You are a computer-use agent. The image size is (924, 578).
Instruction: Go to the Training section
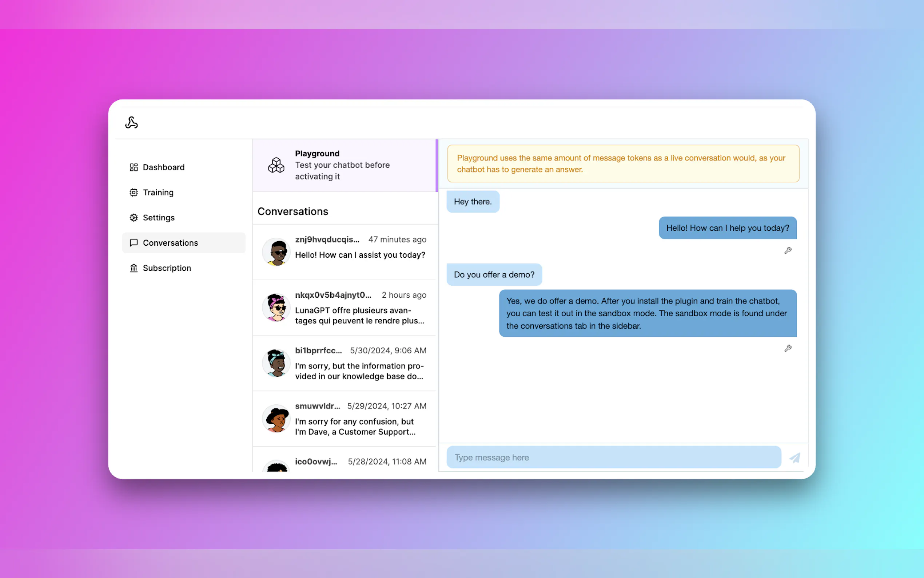pyautogui.click(x=158, y=193)
